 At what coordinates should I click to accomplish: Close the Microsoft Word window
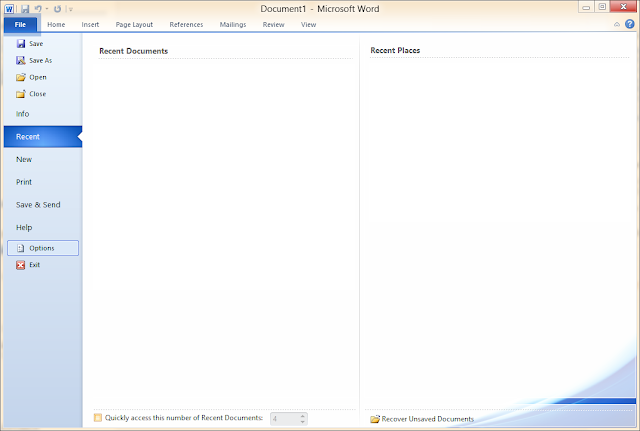[623, 7]
